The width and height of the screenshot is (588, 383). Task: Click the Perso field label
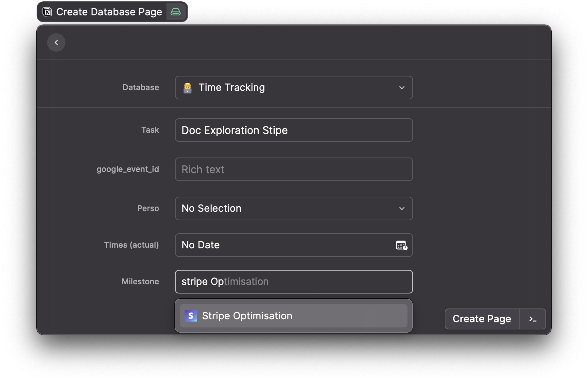pos(148,208)
